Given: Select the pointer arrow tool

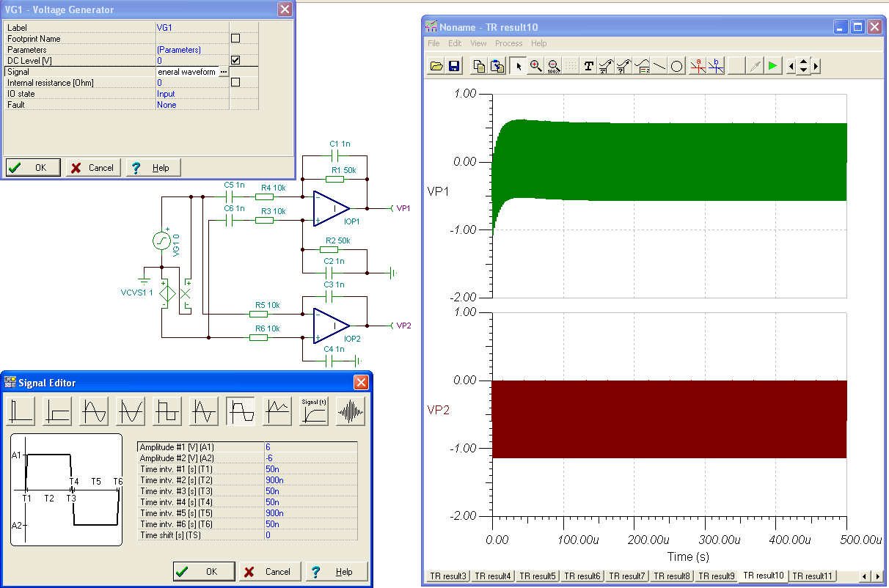Looking at the screenshot, I should [x=519, y=66].
